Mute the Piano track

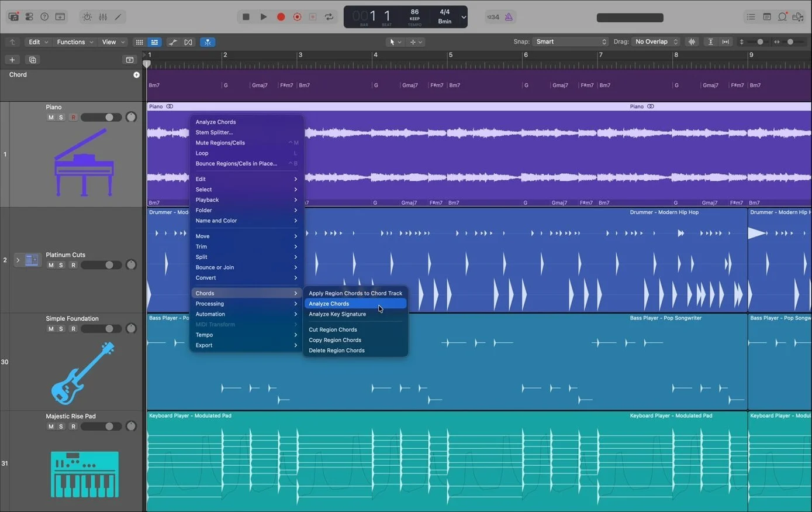[51, 118]
